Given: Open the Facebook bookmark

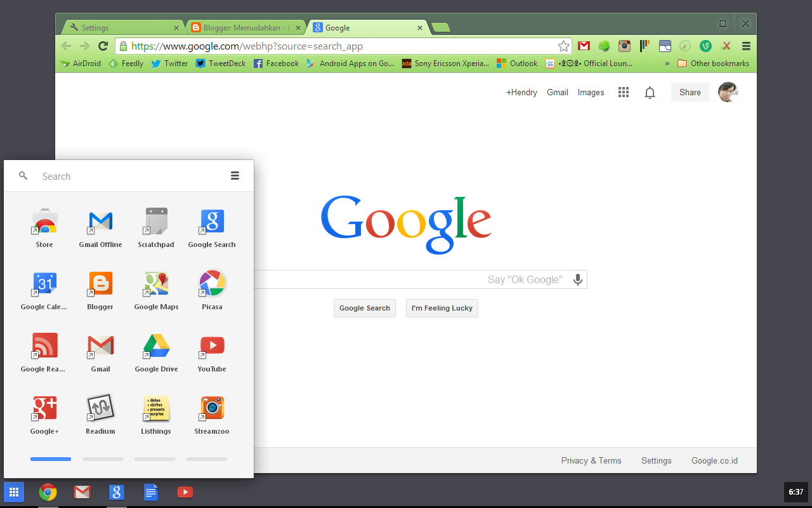Looking at the screenshot, I should click(x=276, y=63).
